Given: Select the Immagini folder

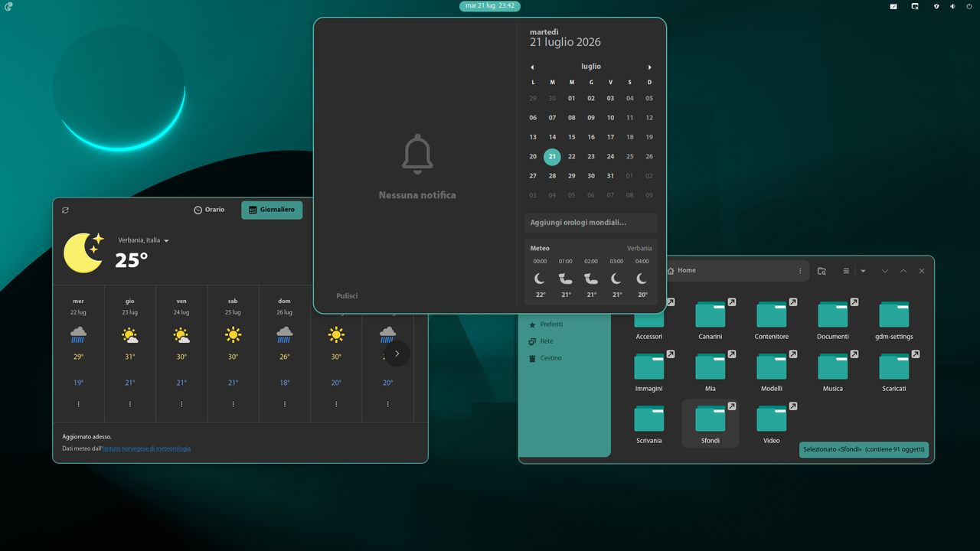Looking at the screenshot, I should [649, 372].
